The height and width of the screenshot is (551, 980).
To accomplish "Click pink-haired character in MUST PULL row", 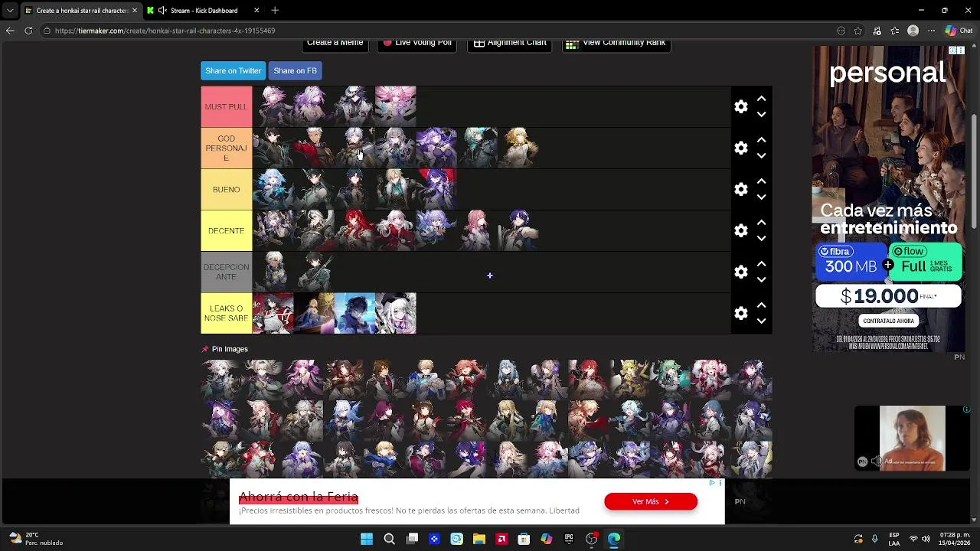I will tap(395, 106).
